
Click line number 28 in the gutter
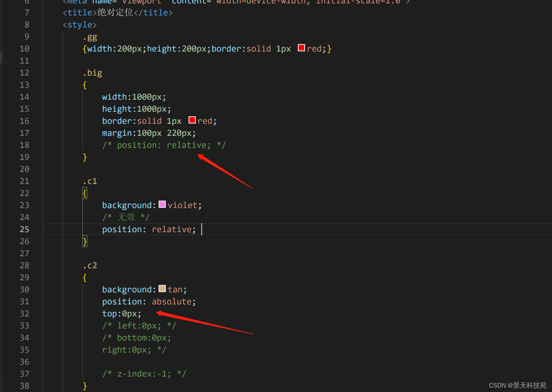(x=24, y=266)
